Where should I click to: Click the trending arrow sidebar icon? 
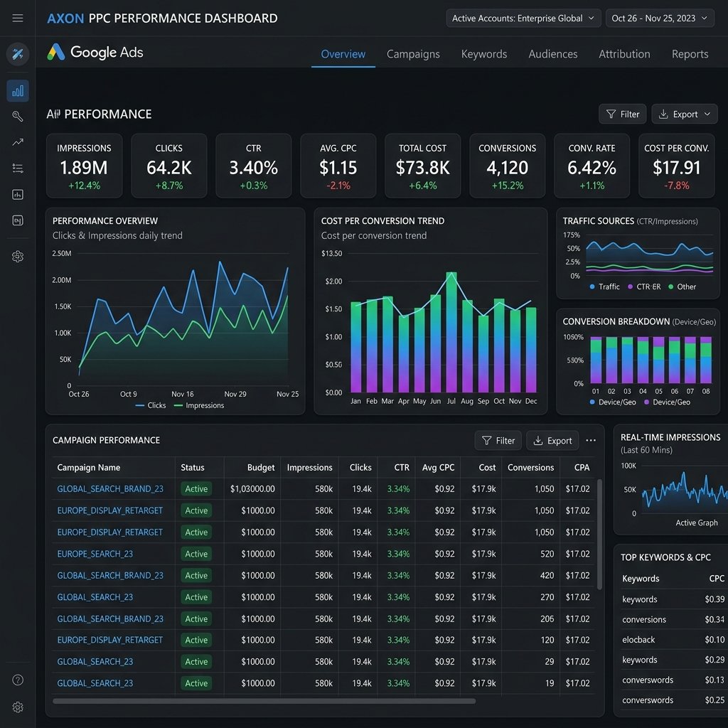click(x=18, y=142)
